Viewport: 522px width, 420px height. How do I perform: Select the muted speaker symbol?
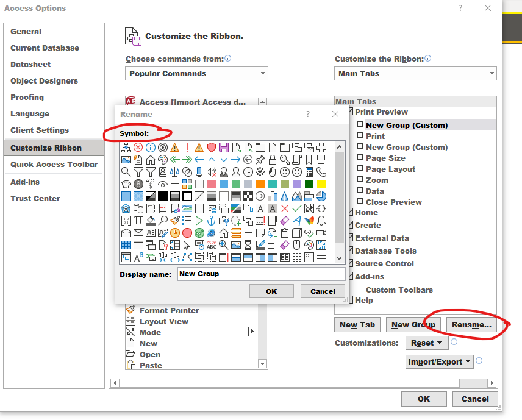click(x=212, y=172)
